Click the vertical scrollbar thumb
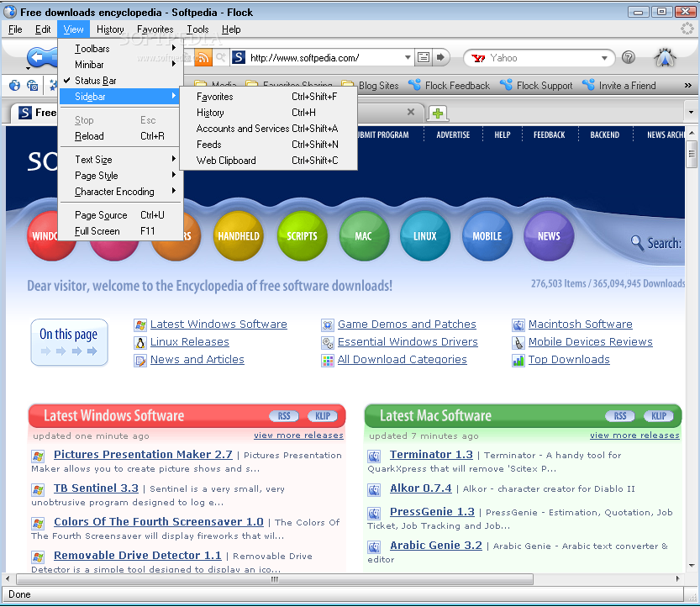Viewport: 700px width, 607px height. (x=692, y=154)
